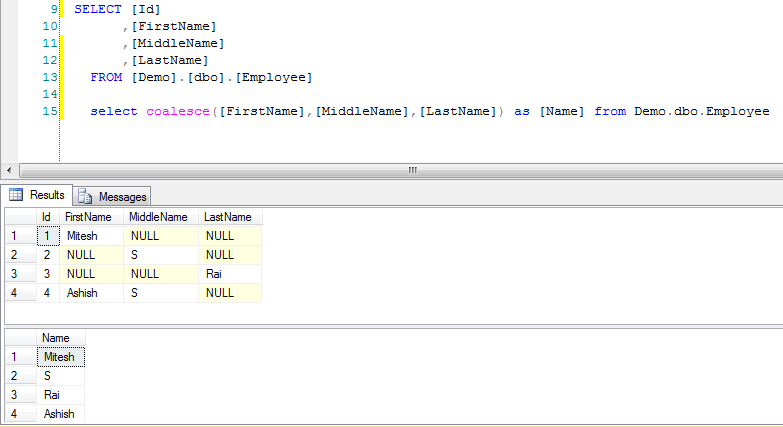Screen dimensions: 783x427
Task: Click Demo.dbo.Employee on line 15
Action: click(702, 111)
